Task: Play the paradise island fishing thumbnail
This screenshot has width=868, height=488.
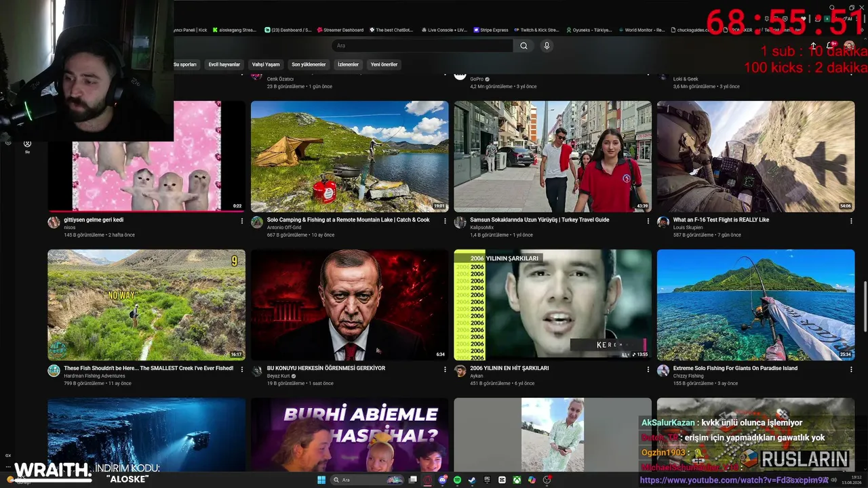Action: (x=755, y=305)
